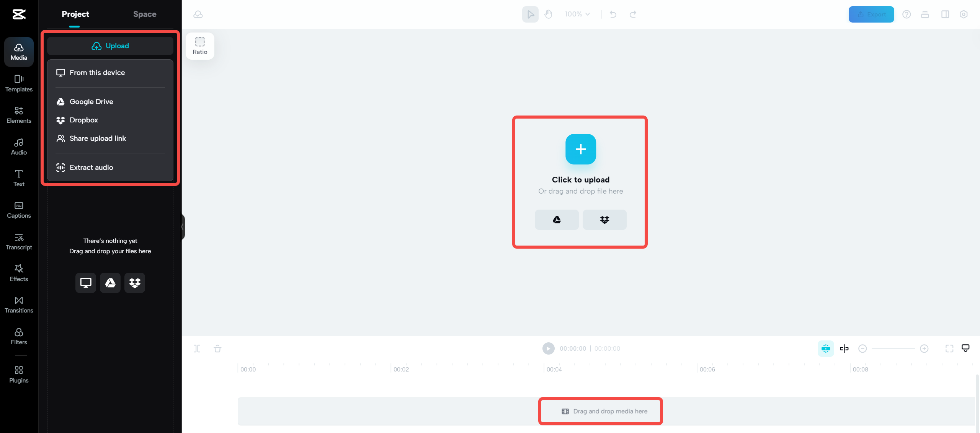Switch to the Space tab

pyautogui.click(x=145, y=14)
